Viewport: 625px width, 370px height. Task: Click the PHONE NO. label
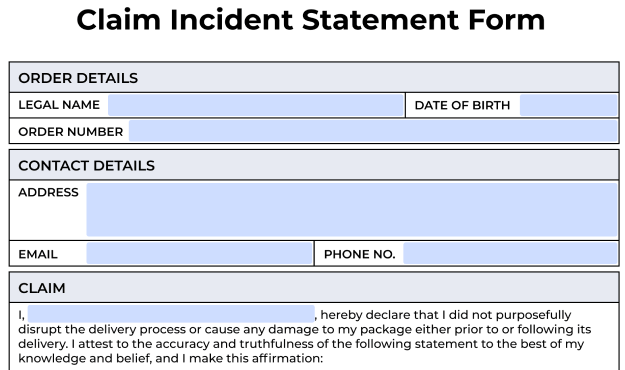[x=360, y=254]
